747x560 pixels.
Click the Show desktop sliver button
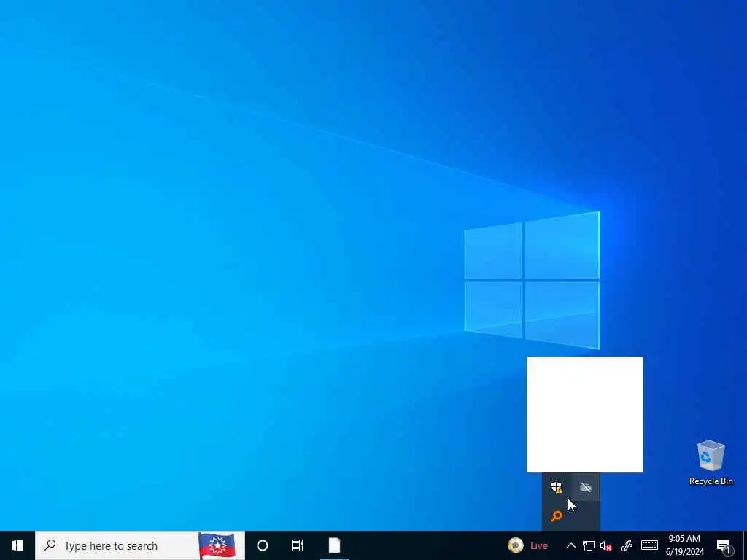click(745, 545)
